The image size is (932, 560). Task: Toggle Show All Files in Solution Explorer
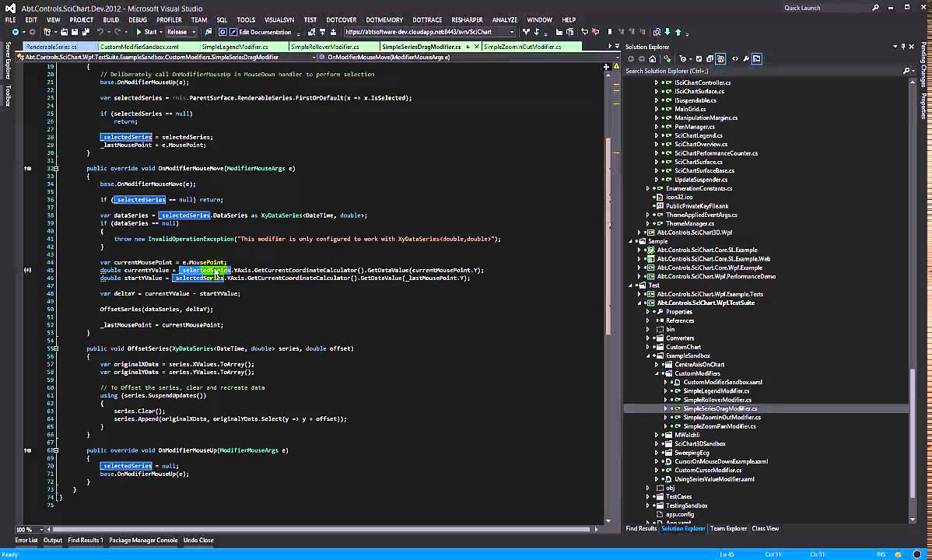tap(720, 59)
